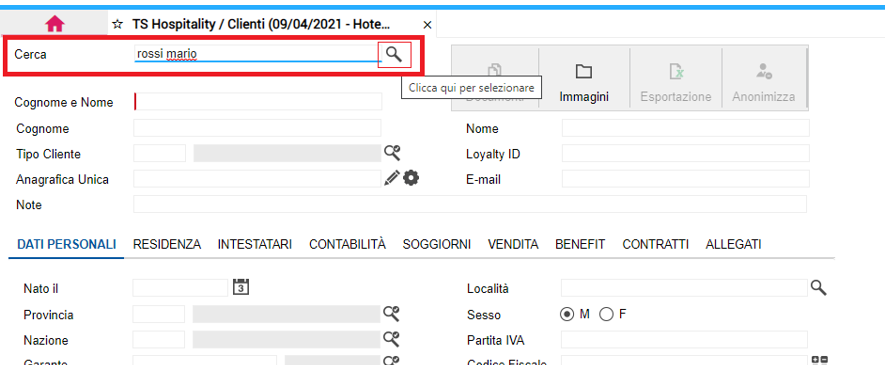Go to the SOGGIORNI tab

[x=437, y=244]
